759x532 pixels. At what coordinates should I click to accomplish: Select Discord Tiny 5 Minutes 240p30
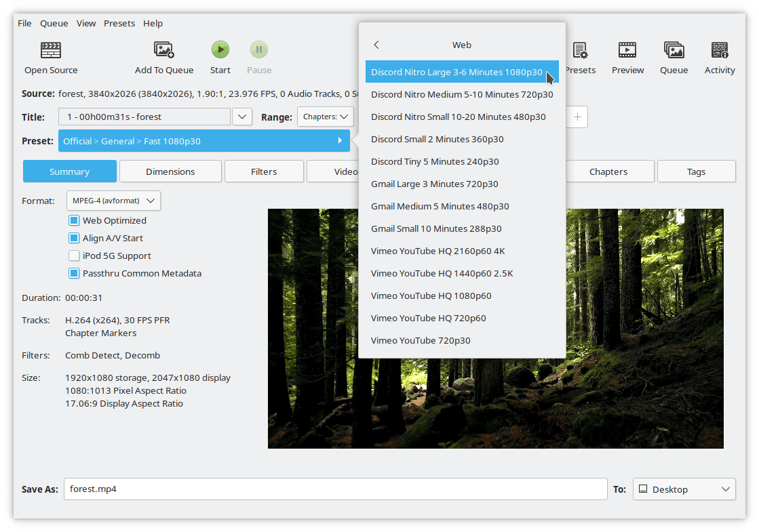462,161
